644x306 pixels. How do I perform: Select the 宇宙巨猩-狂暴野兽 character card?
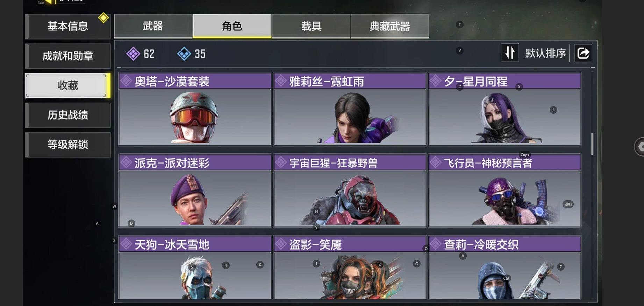pos(350,190)
